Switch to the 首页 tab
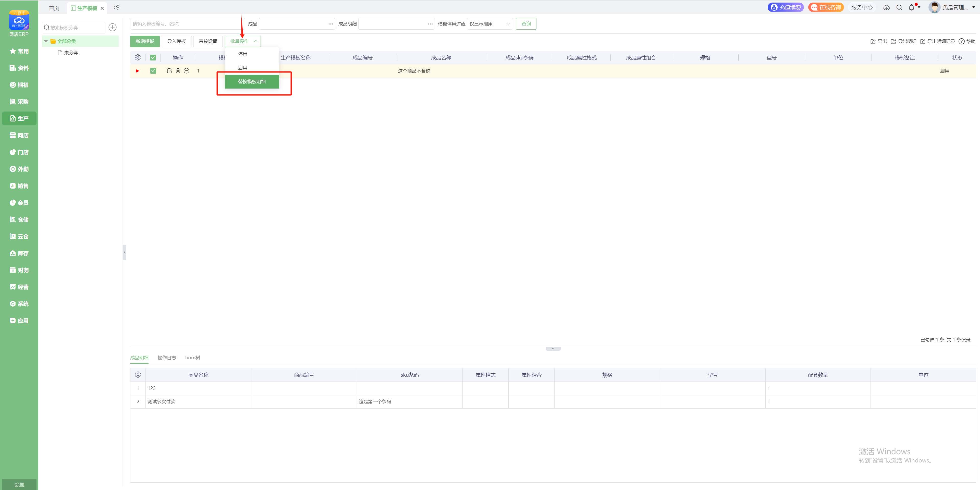Screen dimensions: 980x490 pos(54,8)
